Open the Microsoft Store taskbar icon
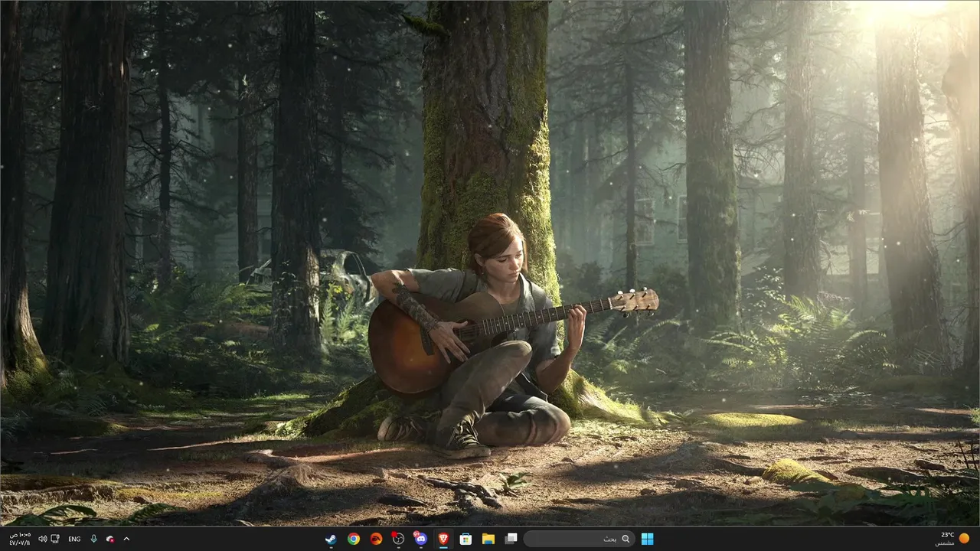The height and width of the screenshot is (551, 980). point(465,539)
